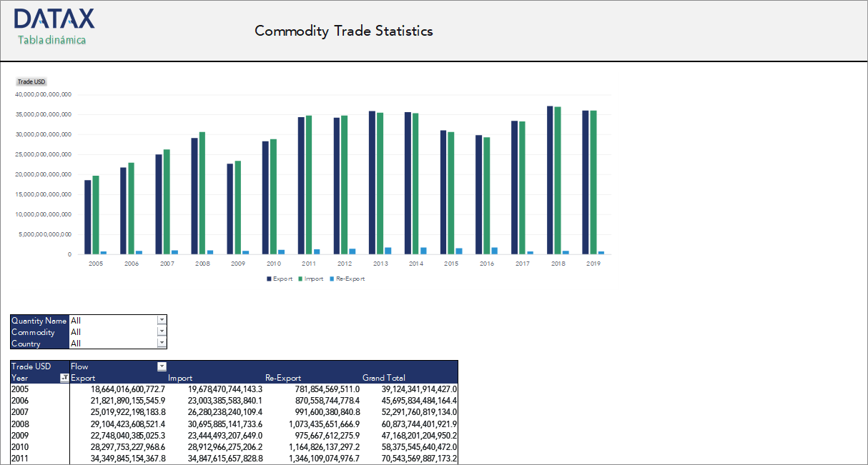Screen dimensions: 868x465
Task: Click the Commodity Trade Statistics title
Action: (344, 31)
